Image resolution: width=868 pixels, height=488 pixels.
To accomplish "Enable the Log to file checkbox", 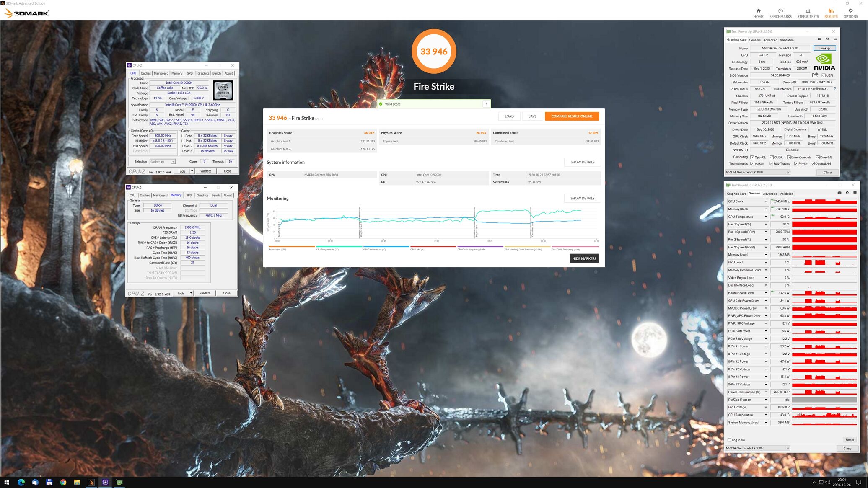I will [730, 440].
